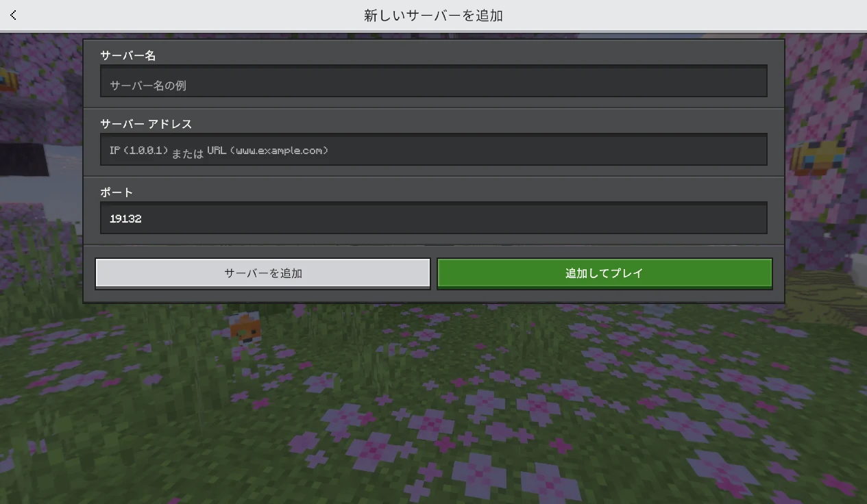Click the green 追加してプレイ button
Screen dimensions: 867x504
605,273
